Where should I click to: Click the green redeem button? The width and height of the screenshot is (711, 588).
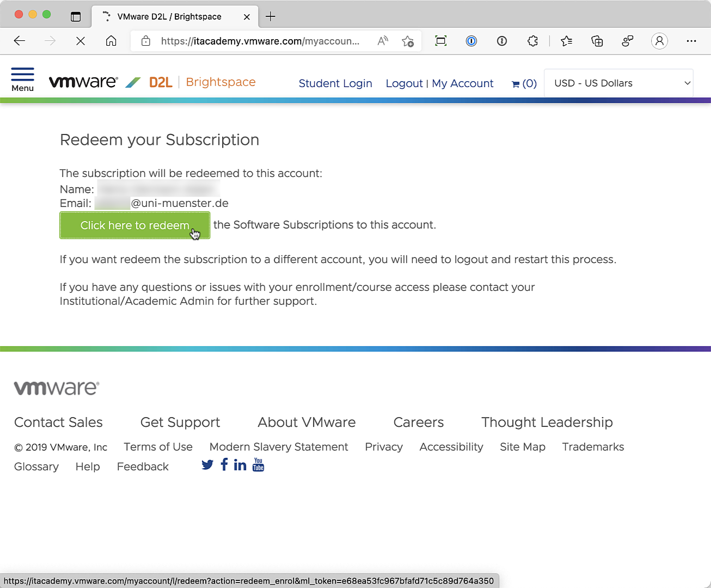[134, 225]
